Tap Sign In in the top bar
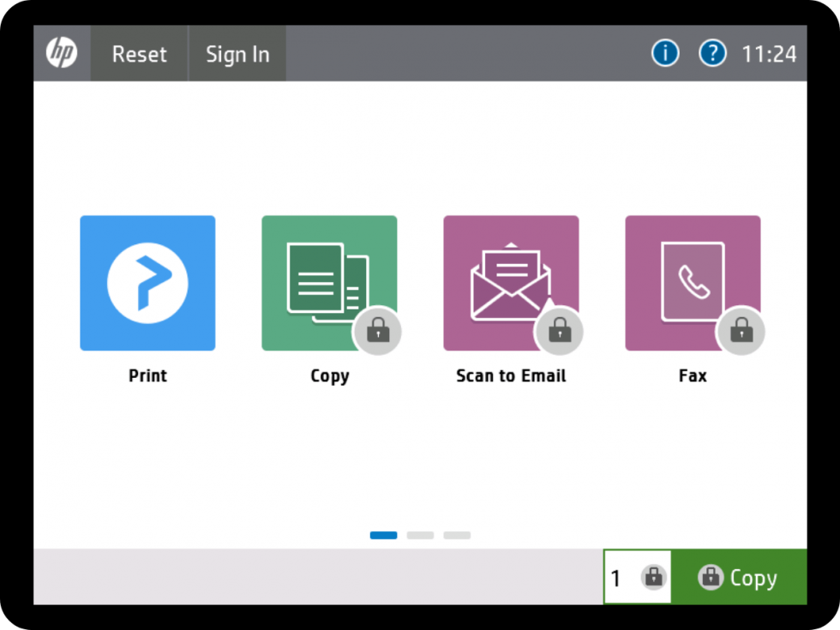Screen dimensions: 840x630 pos(237,54)
